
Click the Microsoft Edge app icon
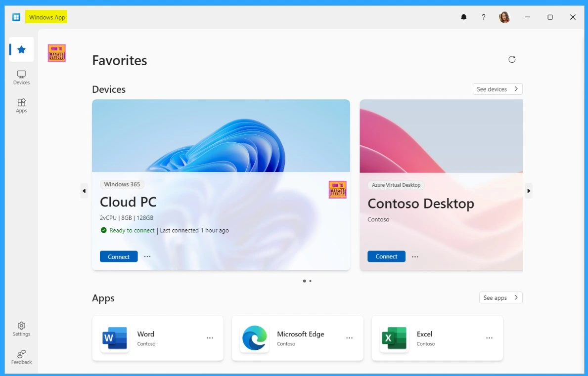pyautogui.click(x=255, y=338)
